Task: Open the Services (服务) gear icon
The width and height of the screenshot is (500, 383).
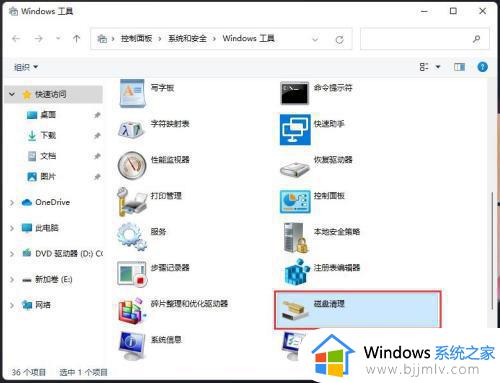Action: 132,237
